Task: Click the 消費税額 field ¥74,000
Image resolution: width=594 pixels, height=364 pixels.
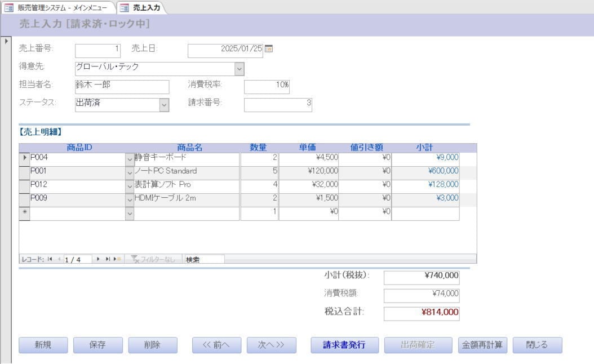Action: coord(422,296)
